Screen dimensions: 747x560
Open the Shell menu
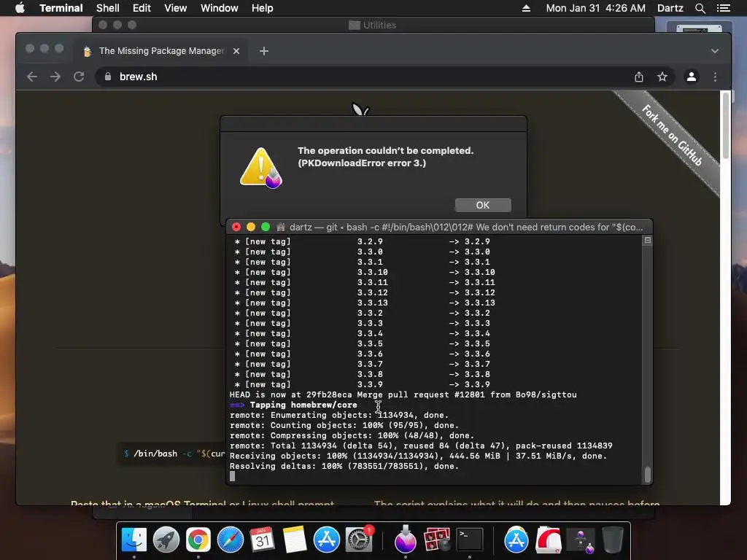coord(108,8)
